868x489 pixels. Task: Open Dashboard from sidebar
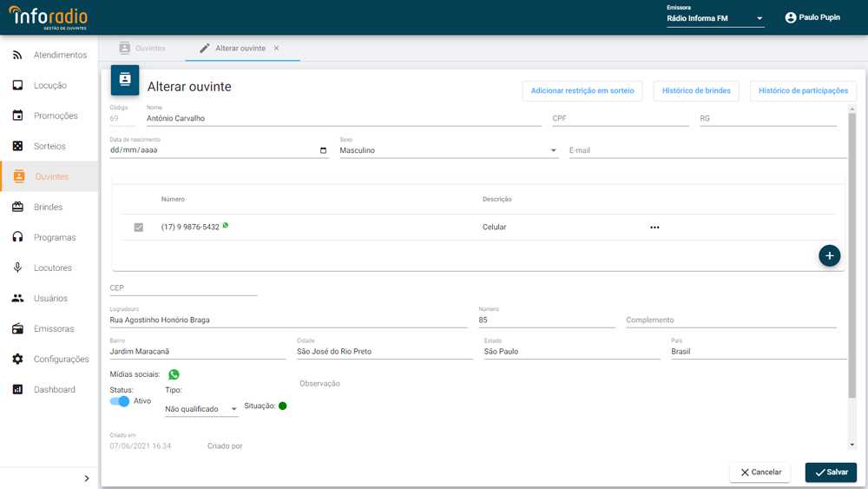[49, 389]
